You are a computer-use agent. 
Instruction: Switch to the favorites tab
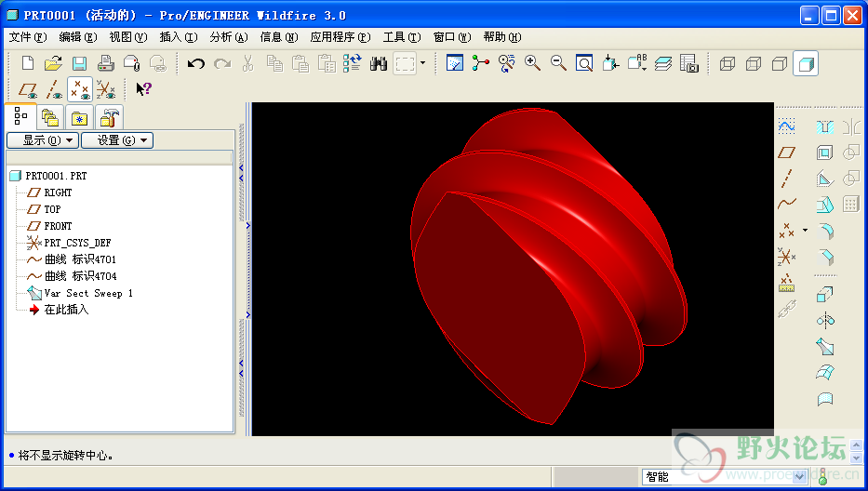79,117
